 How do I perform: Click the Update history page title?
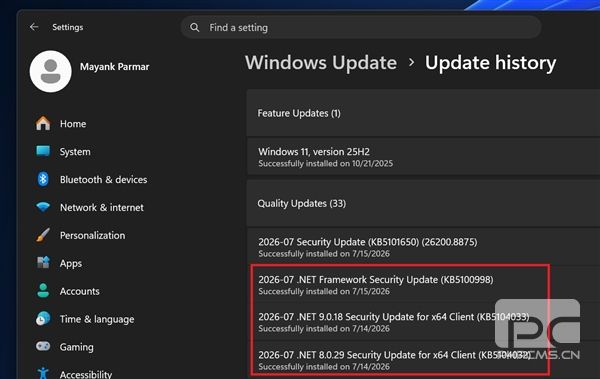491,63
